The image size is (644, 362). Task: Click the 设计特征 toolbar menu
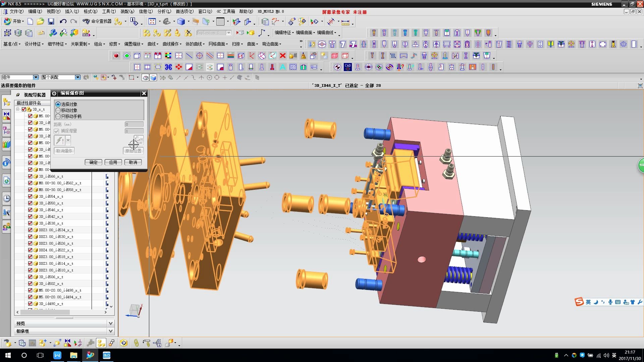pyautogui.click(x=34, y=44)
